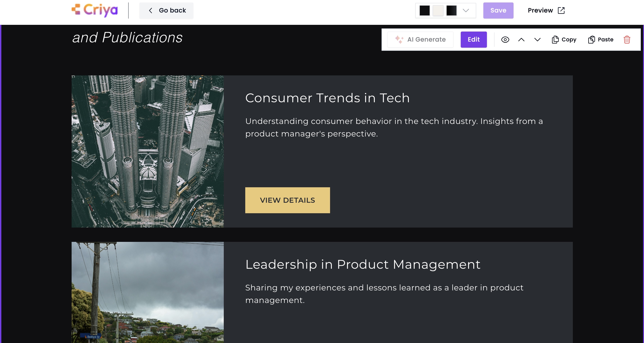Go back using the Go back button
644x343 pixels.
click(x=166, y=11)
